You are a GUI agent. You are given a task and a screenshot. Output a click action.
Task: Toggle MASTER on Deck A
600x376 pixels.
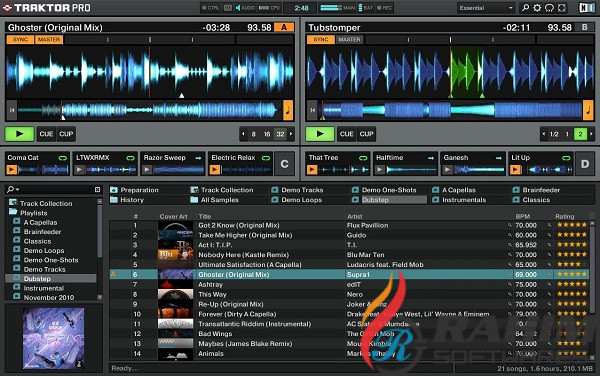pos(49,39)
